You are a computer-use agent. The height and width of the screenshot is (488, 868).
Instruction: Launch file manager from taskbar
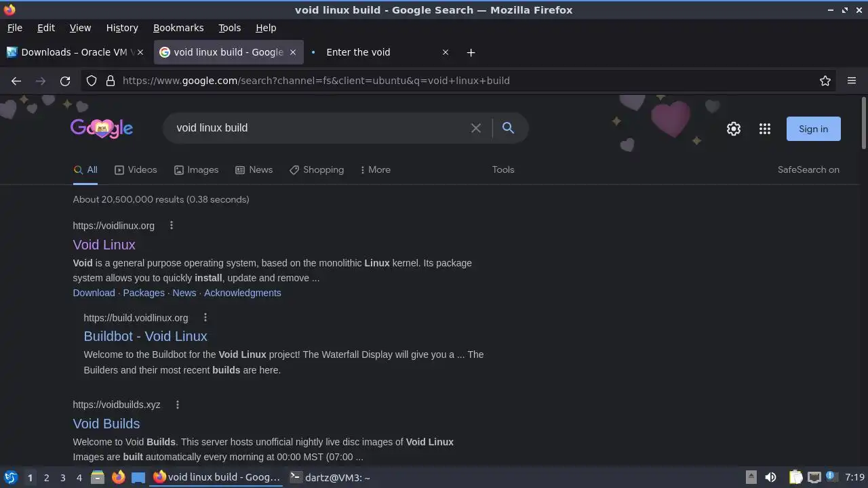click(98, 477)
